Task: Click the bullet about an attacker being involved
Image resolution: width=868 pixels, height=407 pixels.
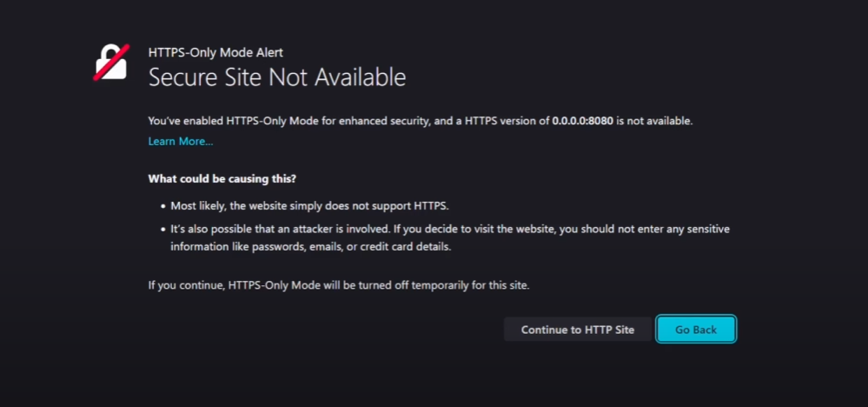Action: click(x=449, y=237)
